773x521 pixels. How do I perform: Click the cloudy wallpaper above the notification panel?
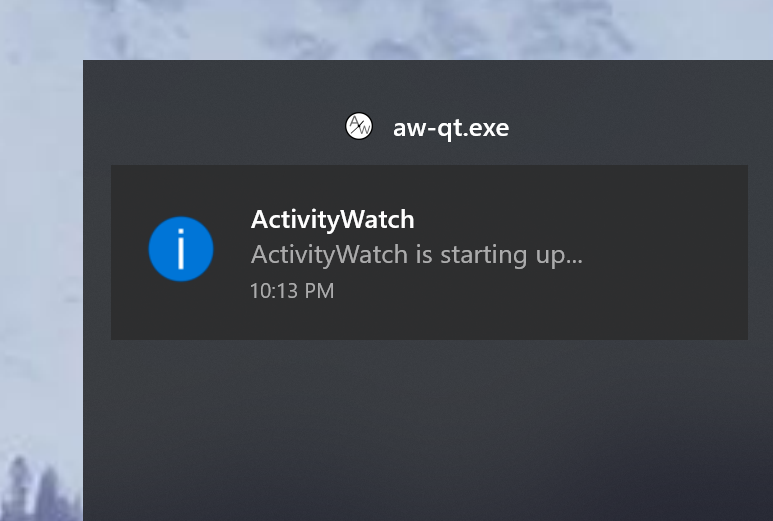coord(424,30)
